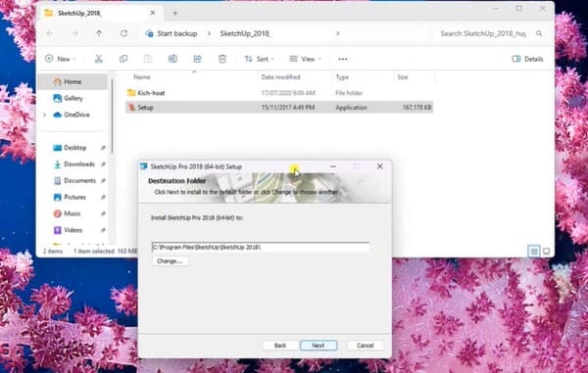Toggle the Details pane button
The image size is (588, 373).
coord(527,59)
